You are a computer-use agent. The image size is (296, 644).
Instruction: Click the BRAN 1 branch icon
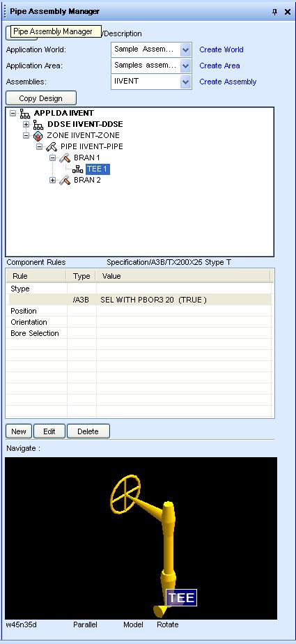tap(65, 158)
